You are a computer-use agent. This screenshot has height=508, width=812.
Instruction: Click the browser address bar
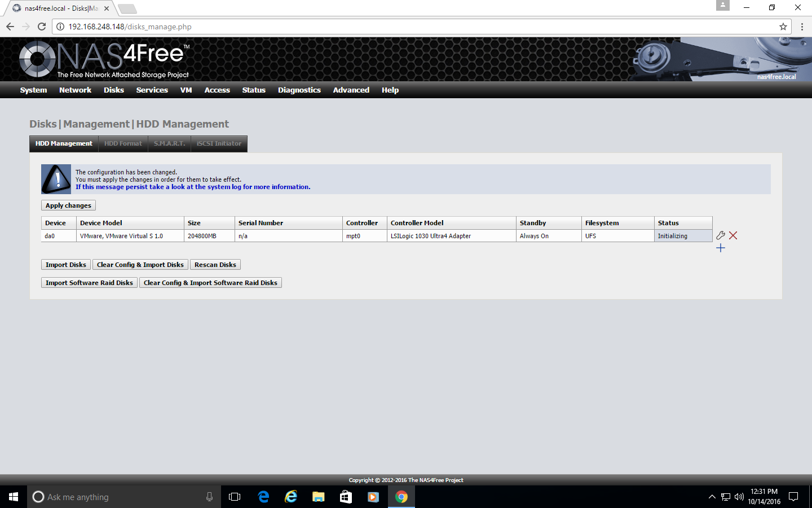tap(395, 27)
